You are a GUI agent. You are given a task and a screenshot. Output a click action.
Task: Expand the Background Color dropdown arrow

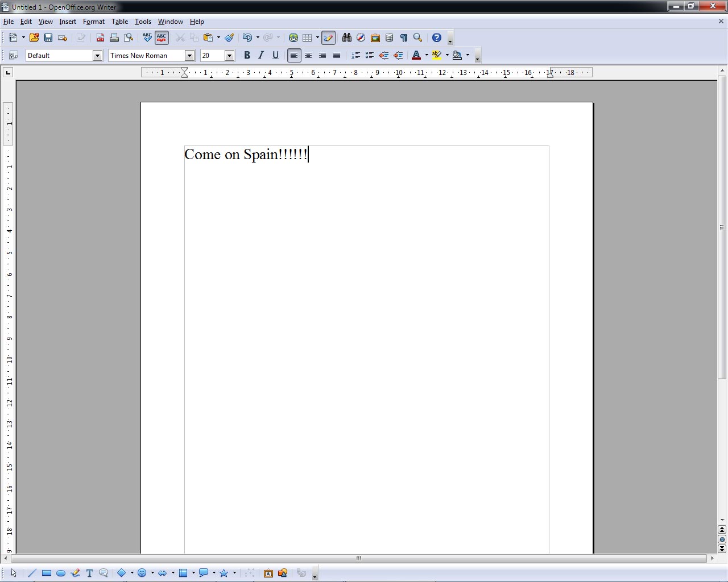(468, 55)
